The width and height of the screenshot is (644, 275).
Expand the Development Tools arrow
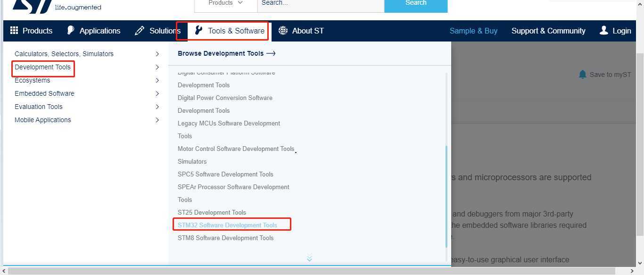click(x=157, y=67)
